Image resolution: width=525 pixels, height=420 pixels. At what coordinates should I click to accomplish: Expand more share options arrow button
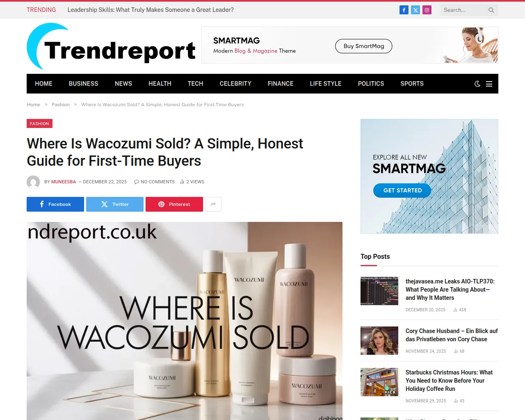coord(213,204)
